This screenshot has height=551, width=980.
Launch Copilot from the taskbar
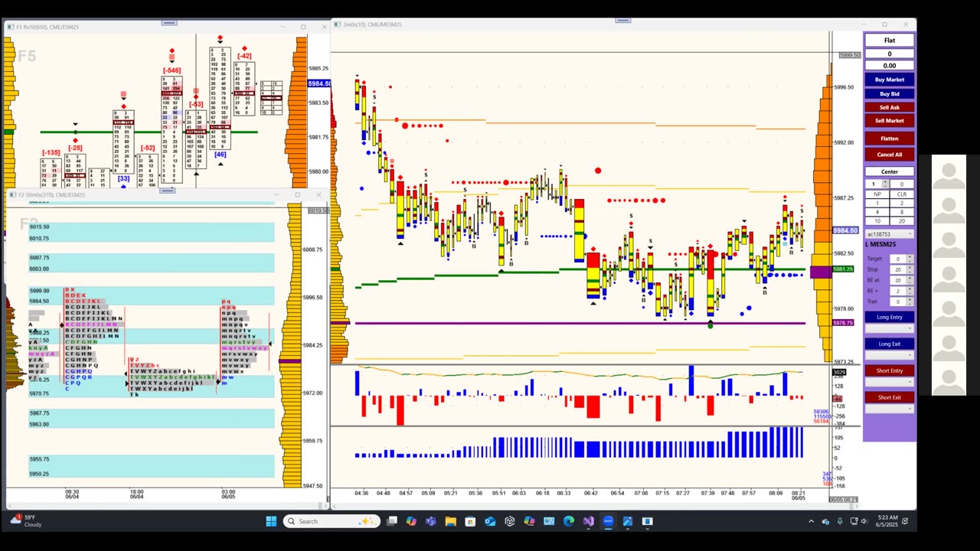(411, 521)
